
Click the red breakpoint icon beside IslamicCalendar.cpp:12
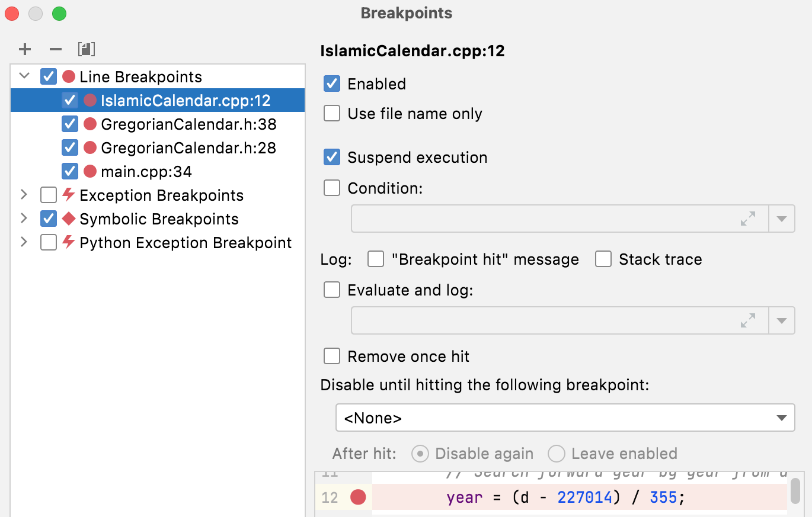[x=90, y=100]
